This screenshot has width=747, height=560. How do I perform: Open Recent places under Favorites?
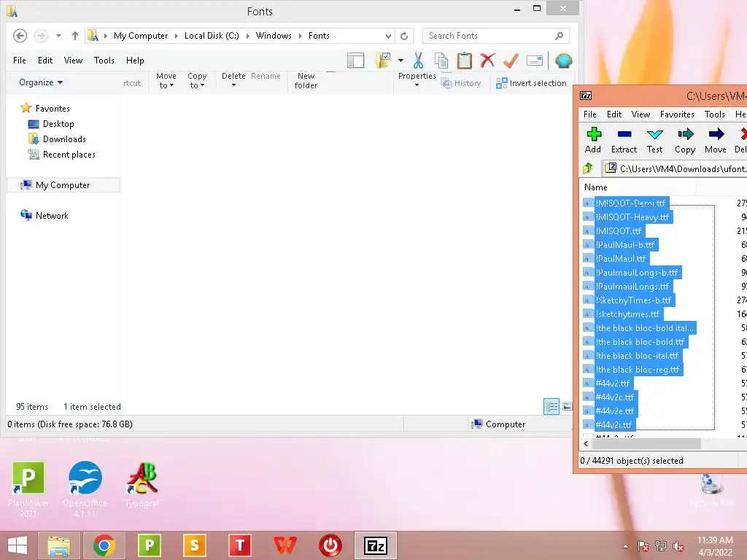(x=69, y=155)
